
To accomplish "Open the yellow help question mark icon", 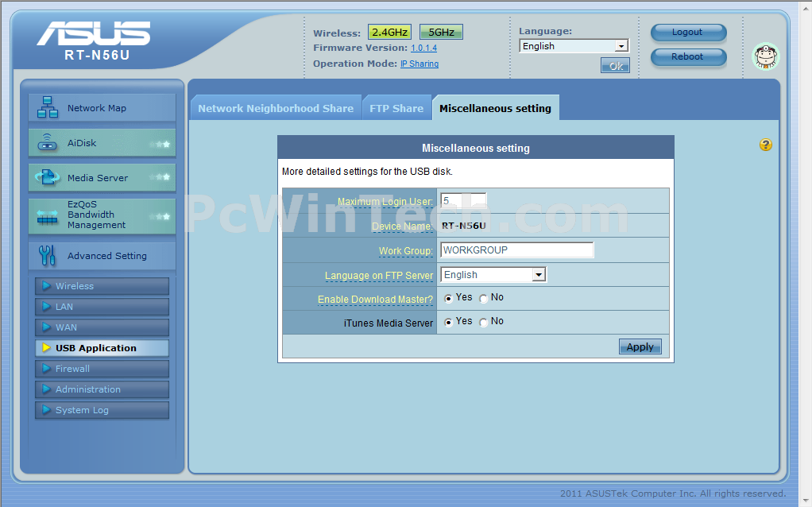I will click(765, 145).
